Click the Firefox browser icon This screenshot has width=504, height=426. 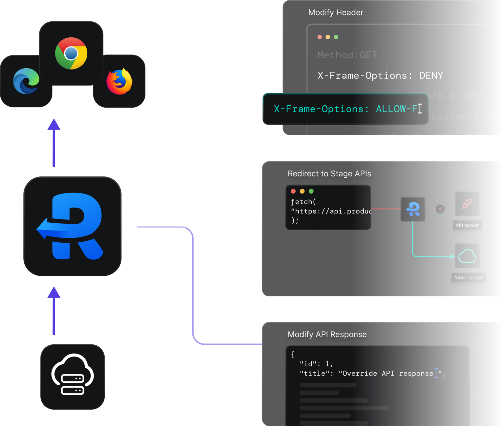(119, 81)
